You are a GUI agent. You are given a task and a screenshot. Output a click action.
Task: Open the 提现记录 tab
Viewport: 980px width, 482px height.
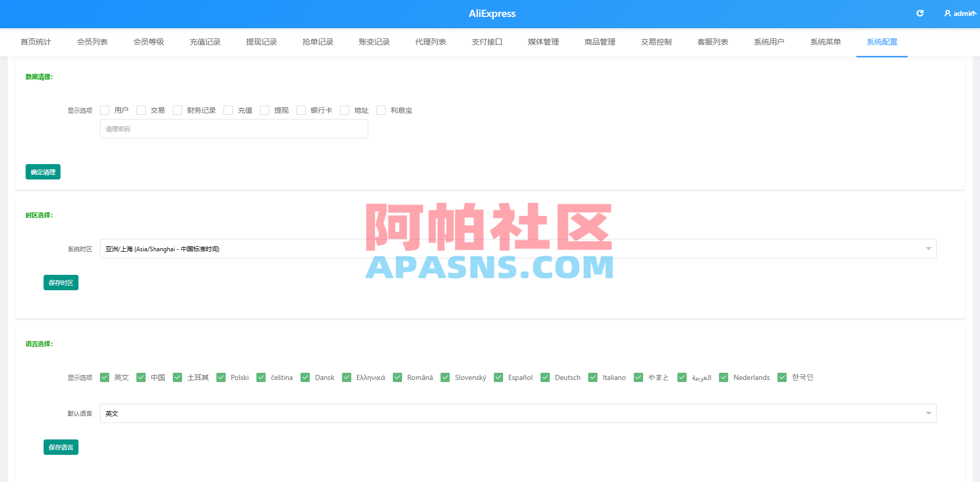[x=262, y=42]
